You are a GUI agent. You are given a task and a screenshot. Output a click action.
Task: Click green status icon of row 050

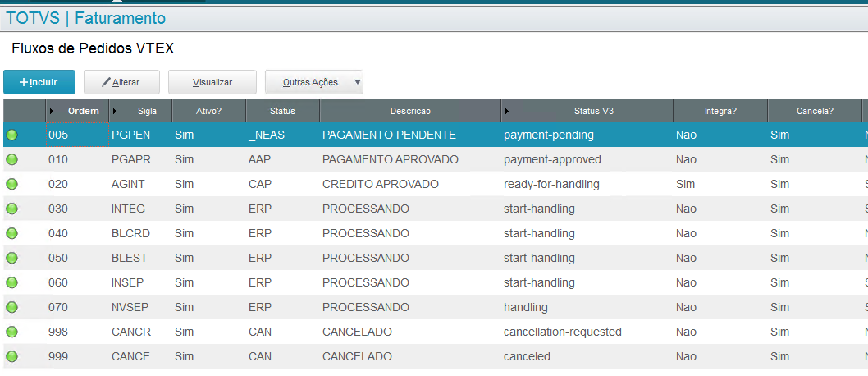(x=11, y=258)
